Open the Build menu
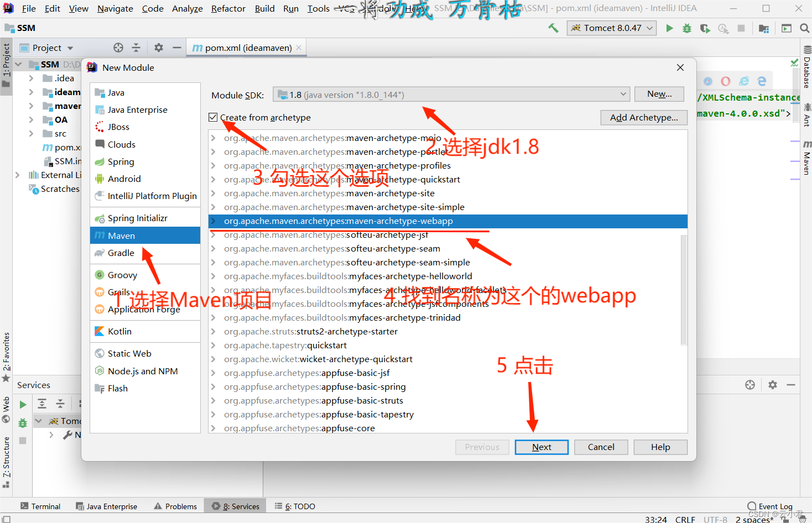The width and height of the screenshot is (812, 523). (x=264, y=8)
